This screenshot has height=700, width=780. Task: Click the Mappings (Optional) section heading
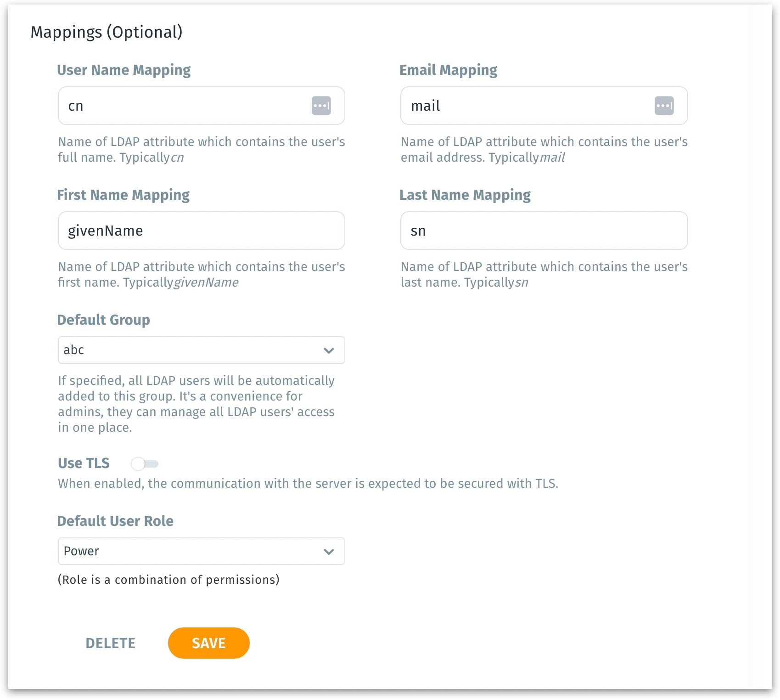[x=107, y=32]
